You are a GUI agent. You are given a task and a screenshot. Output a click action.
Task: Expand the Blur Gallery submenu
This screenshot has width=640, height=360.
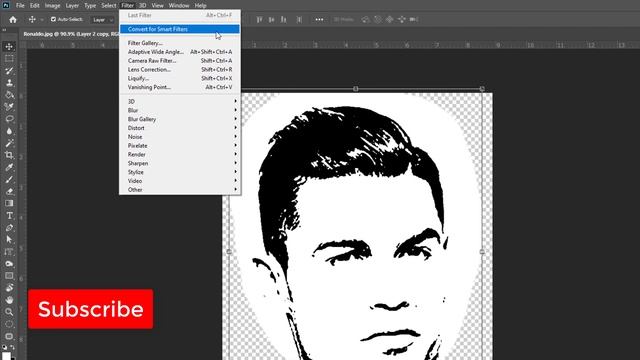pyautogui.click(x=180, y=119)
